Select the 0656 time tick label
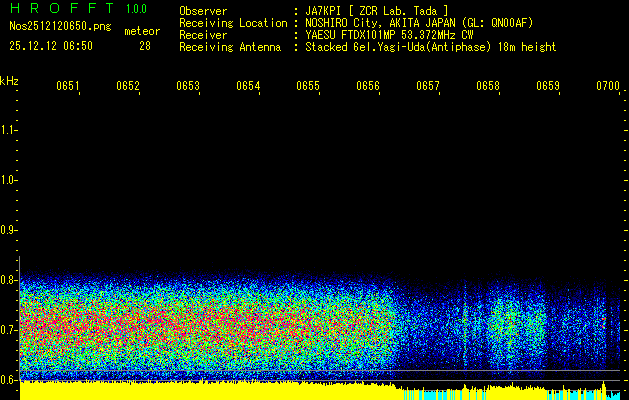Viewport: 629px width, 400px height. click(x=368, y=87)
